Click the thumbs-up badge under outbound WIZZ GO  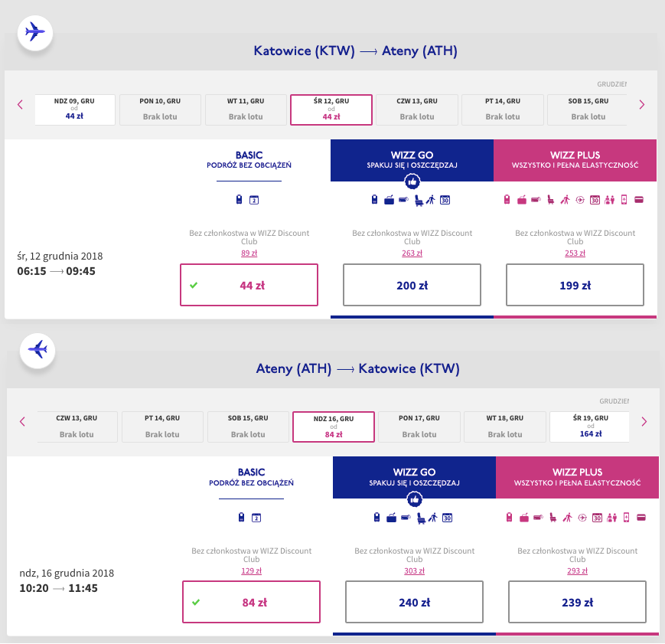click(x=412, y=181)
